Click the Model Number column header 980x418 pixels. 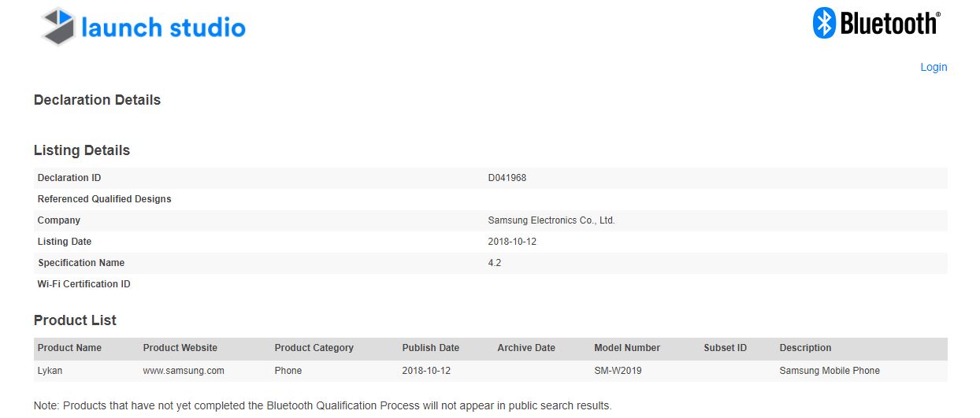click(x=627, y=348)
